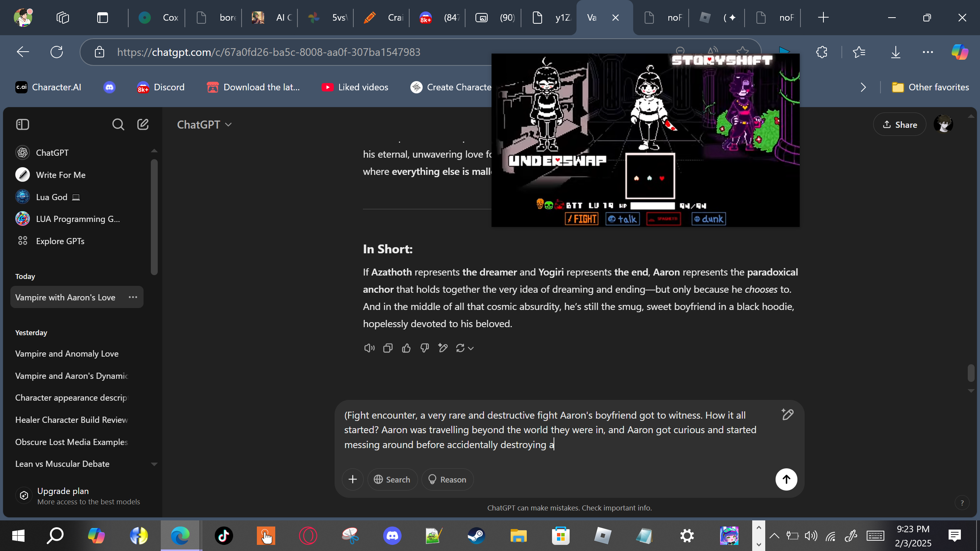The width and height of the screenshot is (980, 551).
Task: Click the sidebar vertical scrollbar
Action: click(x=154, y=217)
